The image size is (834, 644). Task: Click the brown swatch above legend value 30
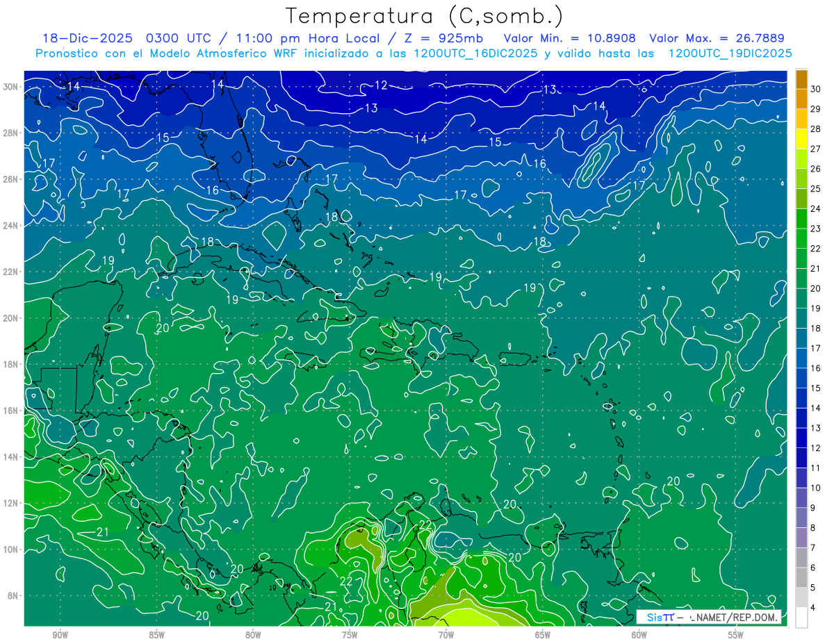click(801, 79)
